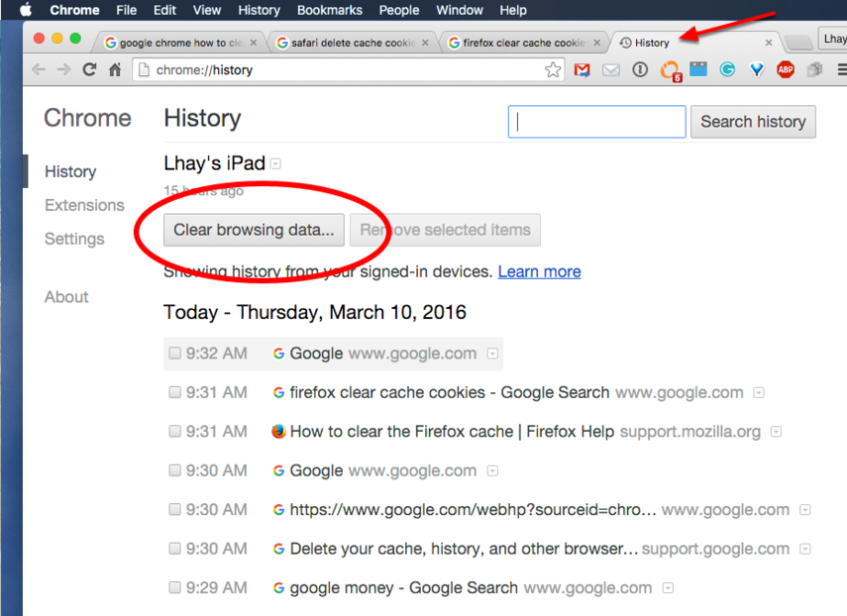
Task: Bookmark this page with the star icon
Action: [x=553, y=69]
